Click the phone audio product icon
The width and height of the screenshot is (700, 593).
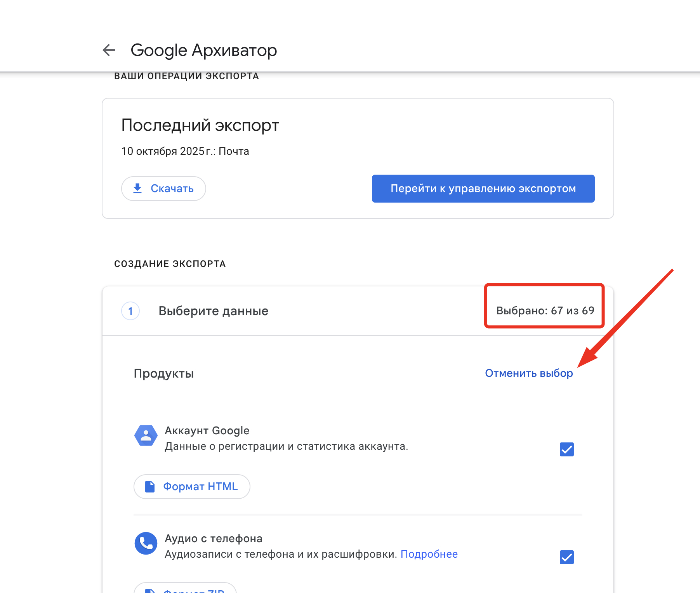[146, 543]
